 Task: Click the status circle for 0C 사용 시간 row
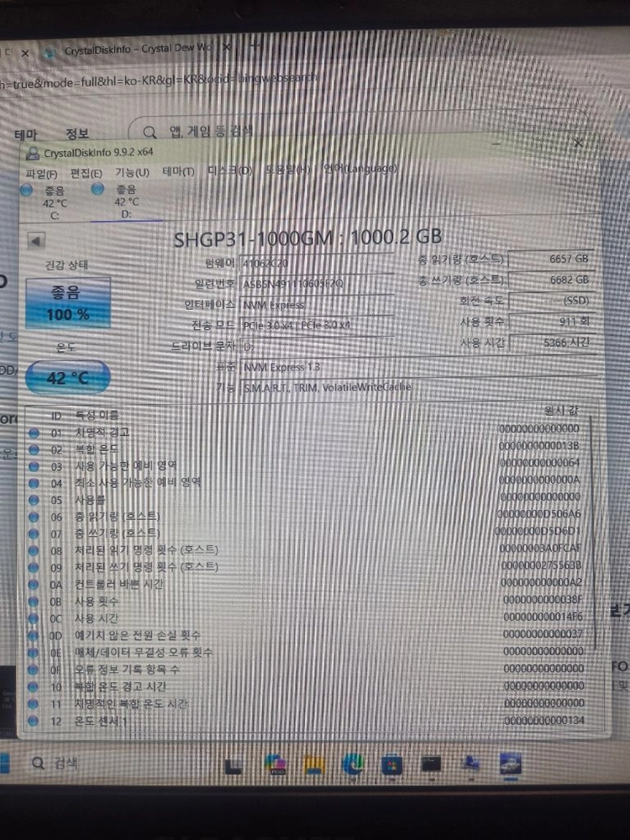pyautogui.click(x=34, y=619)
